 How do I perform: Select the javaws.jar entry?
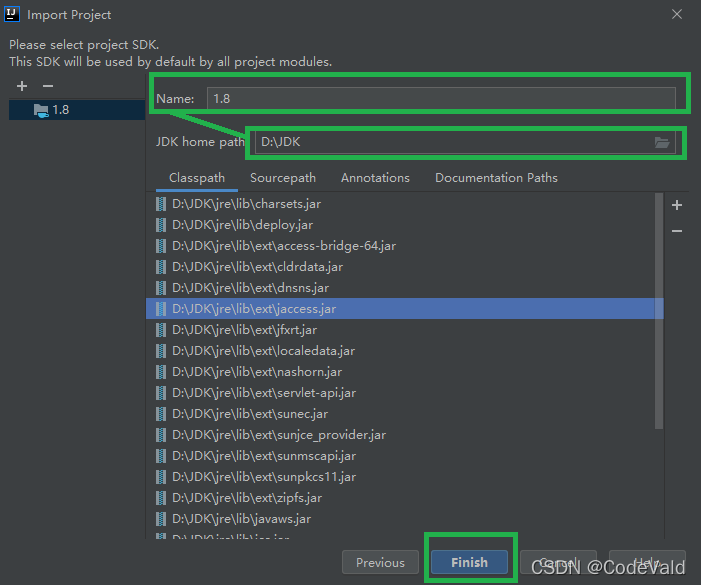pos(404,519)
